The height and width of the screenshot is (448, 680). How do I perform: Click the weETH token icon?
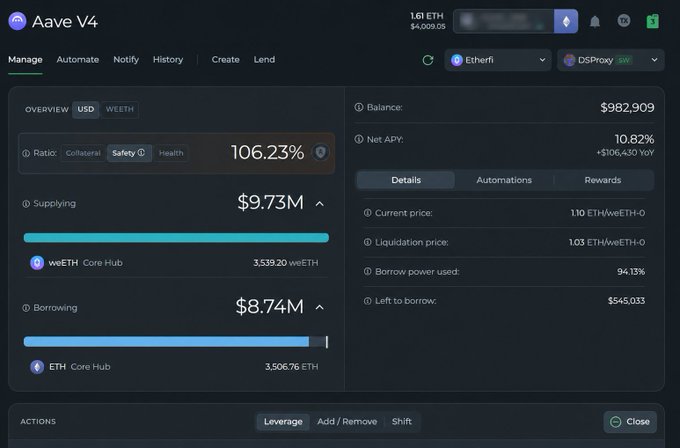37,262
